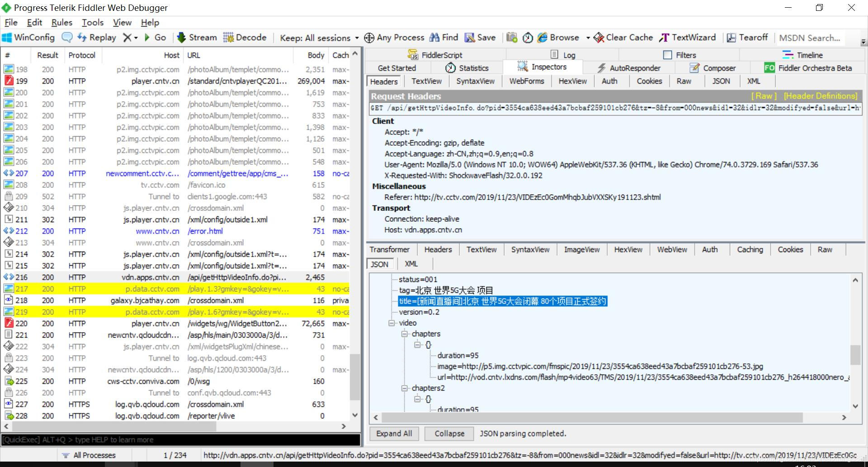Click the Collapse button
The height and width of the screenshot is (467, 868).
click(x=449, y=434)
